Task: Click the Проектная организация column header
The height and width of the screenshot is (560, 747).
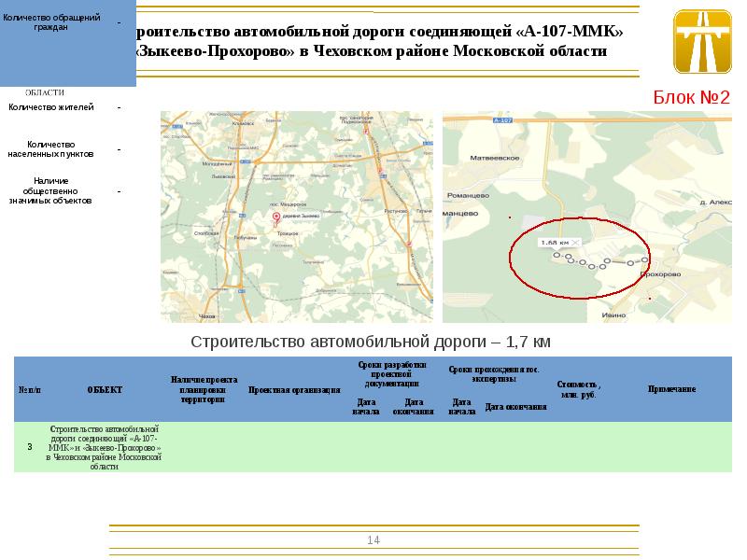Action: point(294,389)
